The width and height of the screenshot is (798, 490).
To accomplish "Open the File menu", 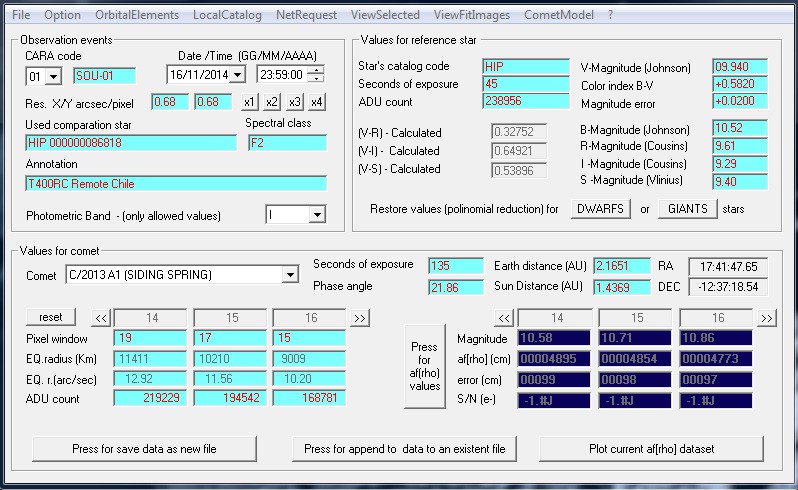I will click(21, 15).
